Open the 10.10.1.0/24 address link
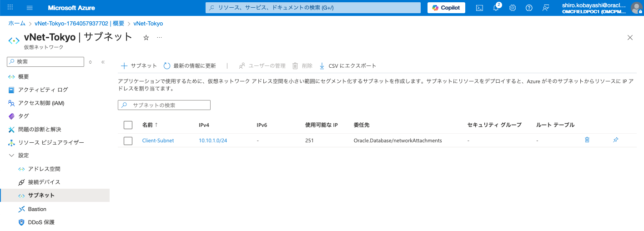This screenshot has height=231, width=644. [213, 141]
